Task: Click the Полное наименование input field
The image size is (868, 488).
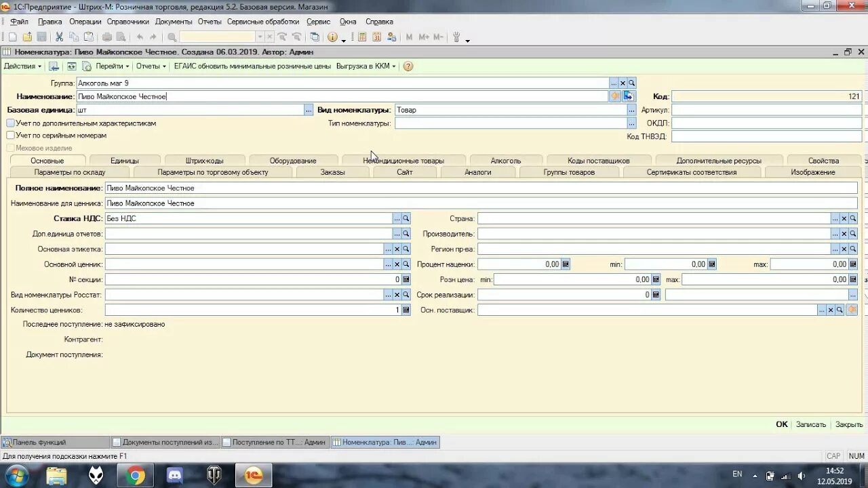Action: point(481,188)
